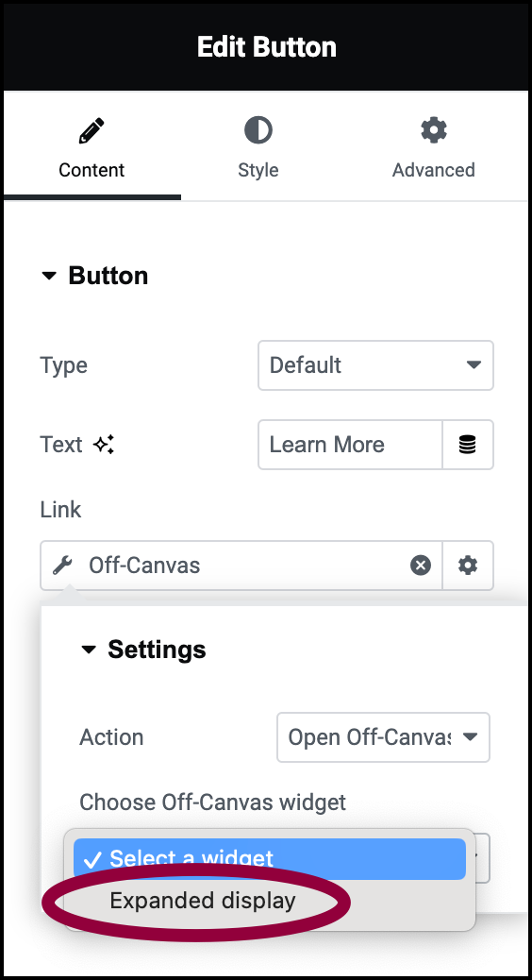
Task: Click the Learn More text field
Action: [350, 445]
